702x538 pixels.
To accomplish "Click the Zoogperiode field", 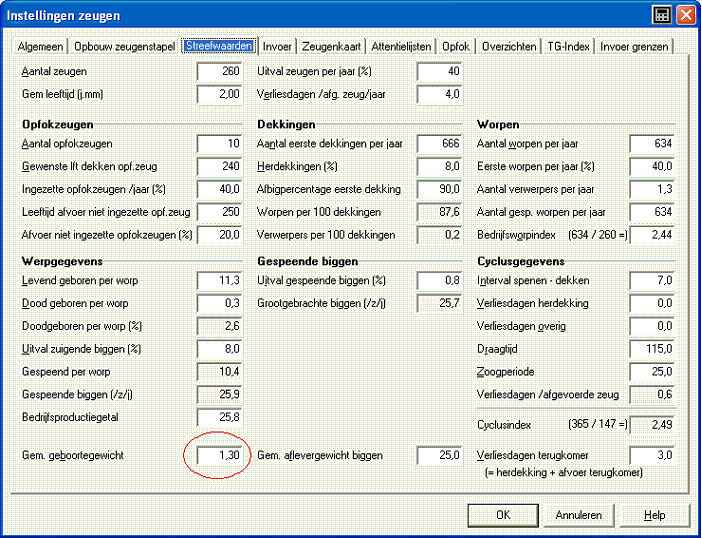I will pos(652,372).
